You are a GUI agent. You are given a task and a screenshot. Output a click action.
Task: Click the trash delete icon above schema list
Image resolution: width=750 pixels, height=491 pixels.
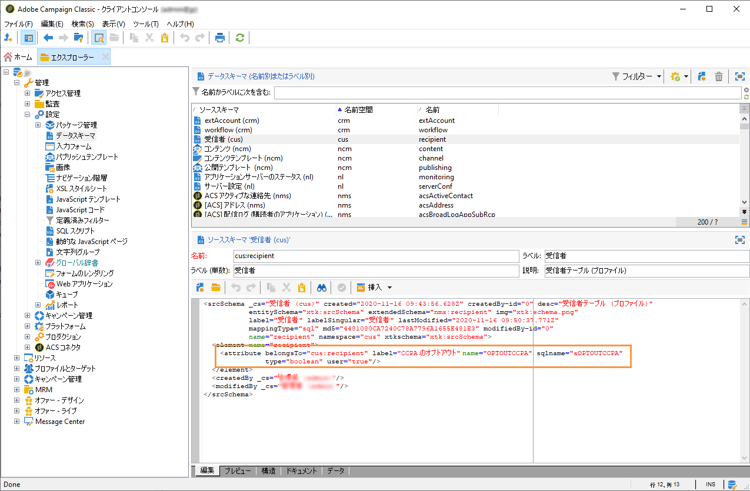718,76
